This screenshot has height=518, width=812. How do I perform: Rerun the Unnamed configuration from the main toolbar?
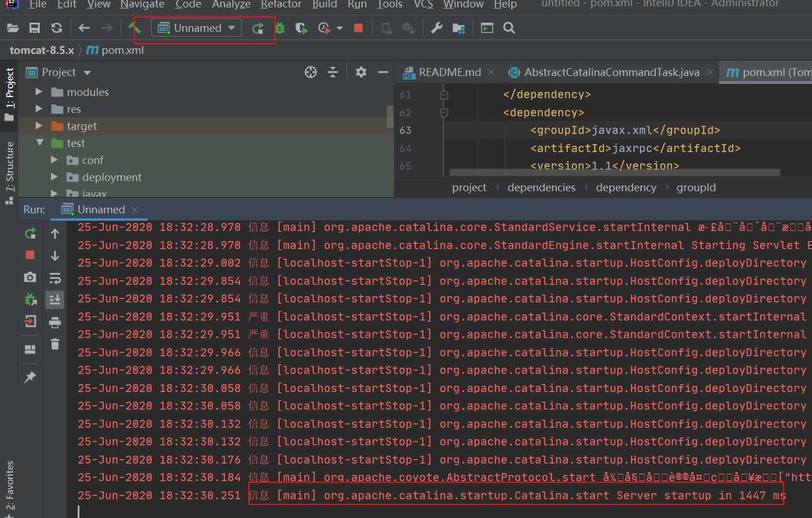(257, 28)
